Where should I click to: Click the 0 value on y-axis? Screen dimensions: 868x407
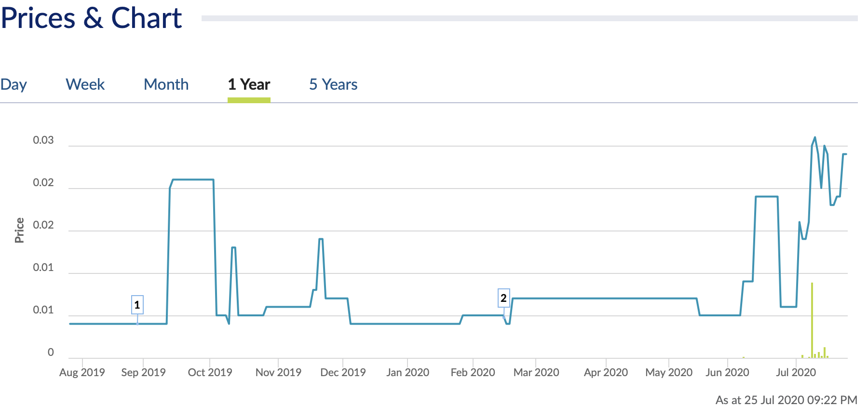click(x=51, y=353)
